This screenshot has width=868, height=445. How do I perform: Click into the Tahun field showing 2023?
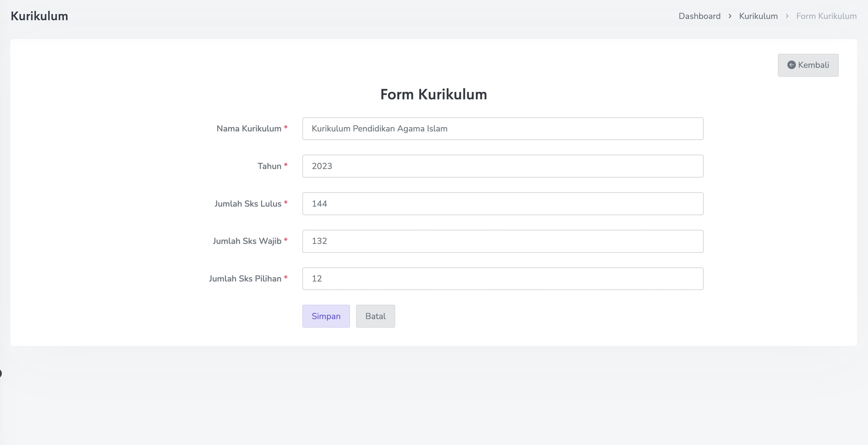503,166
